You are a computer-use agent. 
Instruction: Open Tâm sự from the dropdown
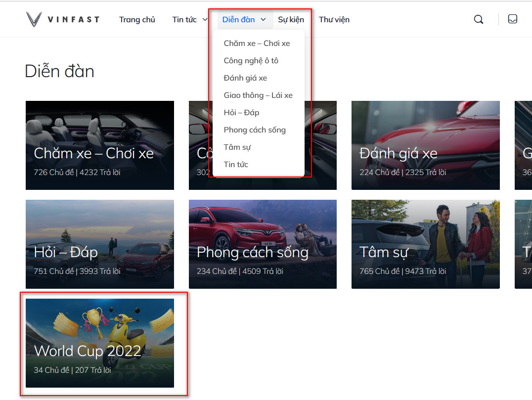pos(237,147)
